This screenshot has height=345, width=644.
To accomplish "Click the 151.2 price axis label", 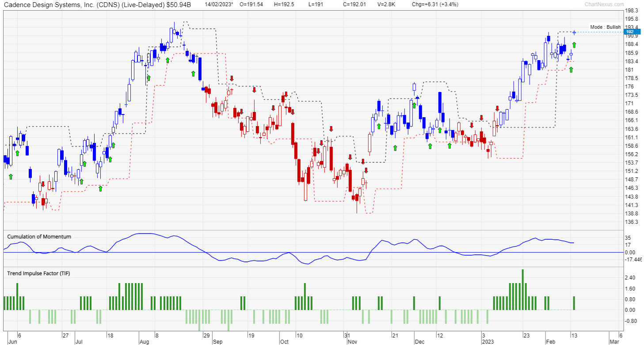I will click(632, 171).
